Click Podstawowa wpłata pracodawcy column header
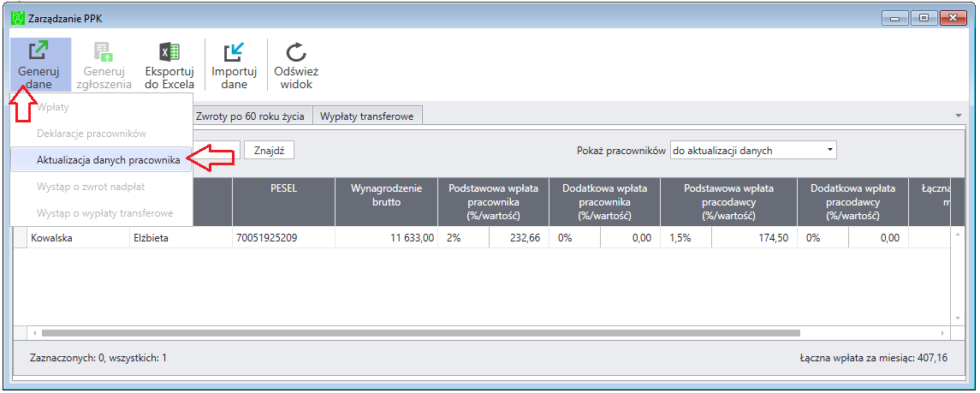 (728, 202)
